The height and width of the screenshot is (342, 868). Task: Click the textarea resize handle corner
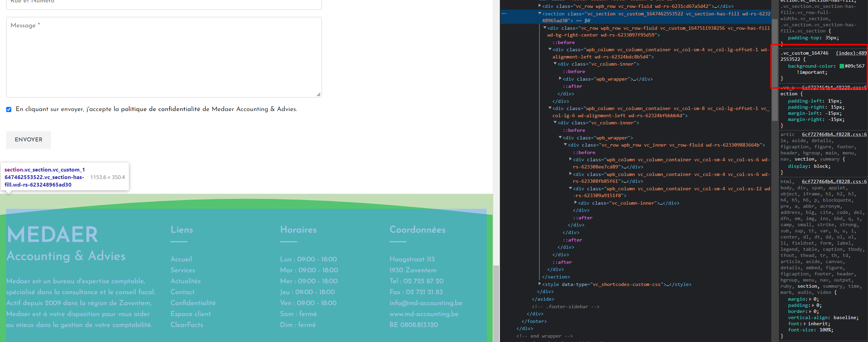pyautogui.click(x=319, y=95)
